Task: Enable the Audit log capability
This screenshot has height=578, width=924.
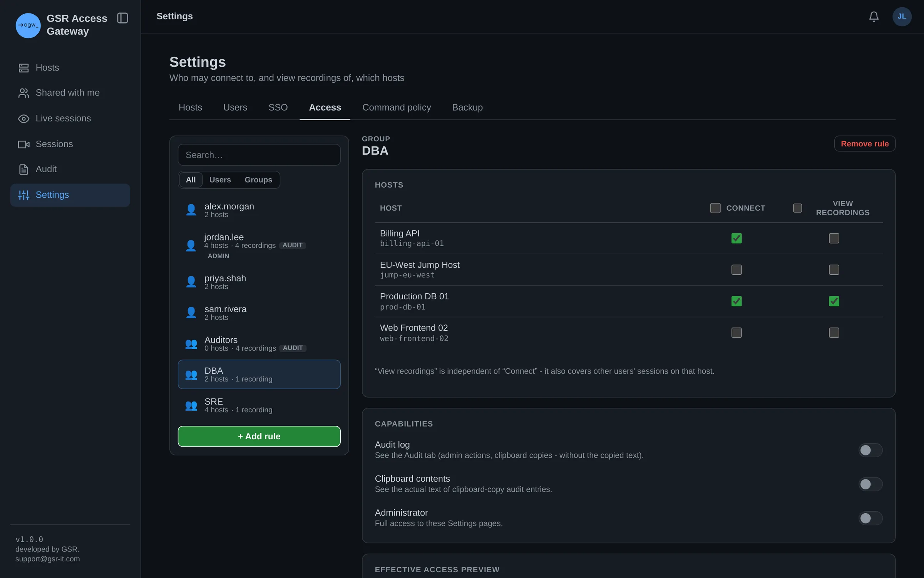Action: (870, 450)
